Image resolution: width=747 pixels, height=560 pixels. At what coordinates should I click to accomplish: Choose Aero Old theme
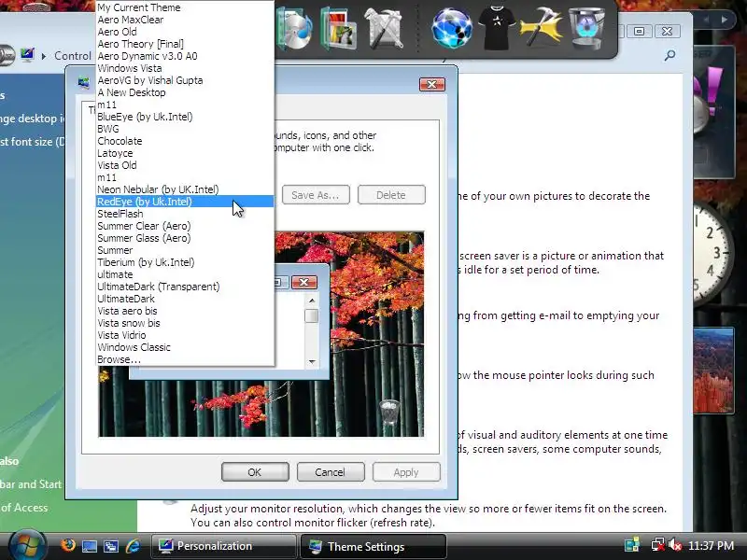[x=185, y=32]
